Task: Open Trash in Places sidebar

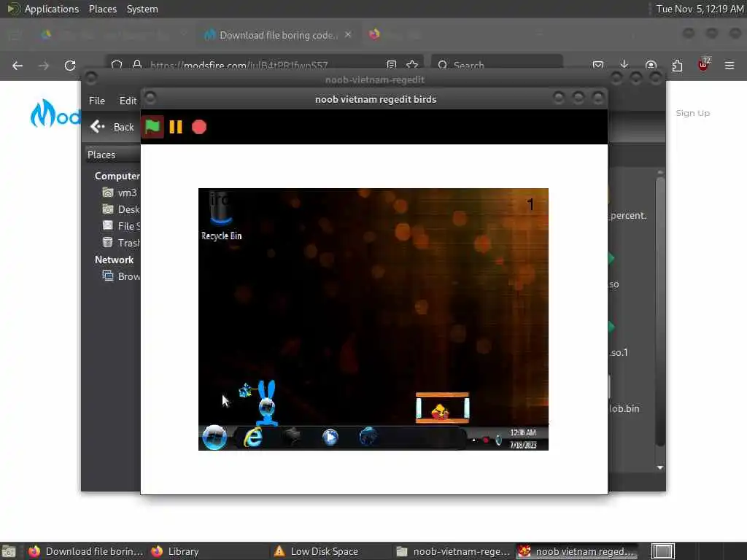Action: (x=120, y=243)
